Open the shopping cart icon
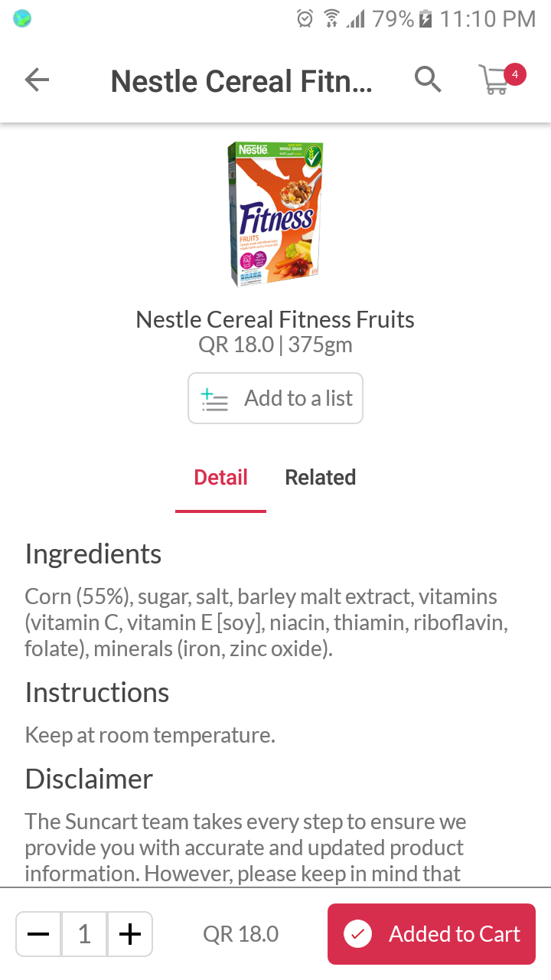This screenshot has height=980, width=551. [494, 80]
